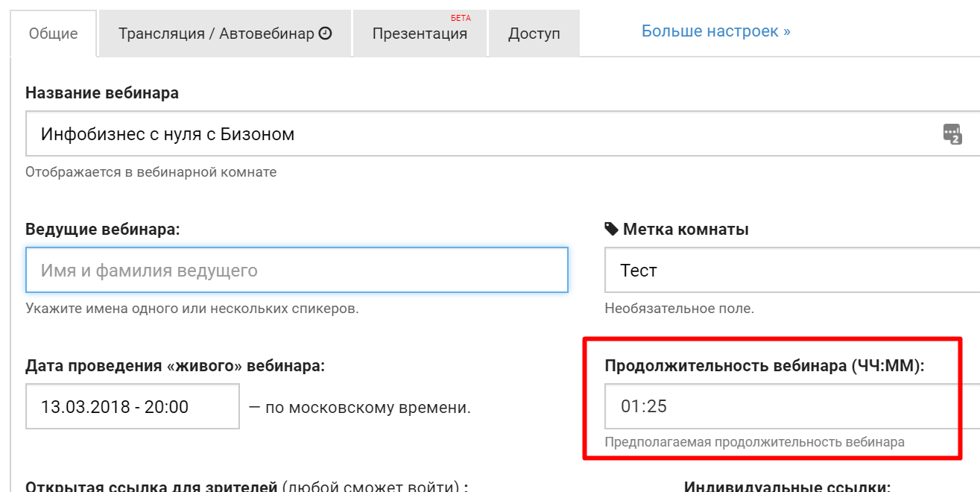Click the tag icon beside Метка комнаты
Screen dimensions: 980x492
coord(611,229)
